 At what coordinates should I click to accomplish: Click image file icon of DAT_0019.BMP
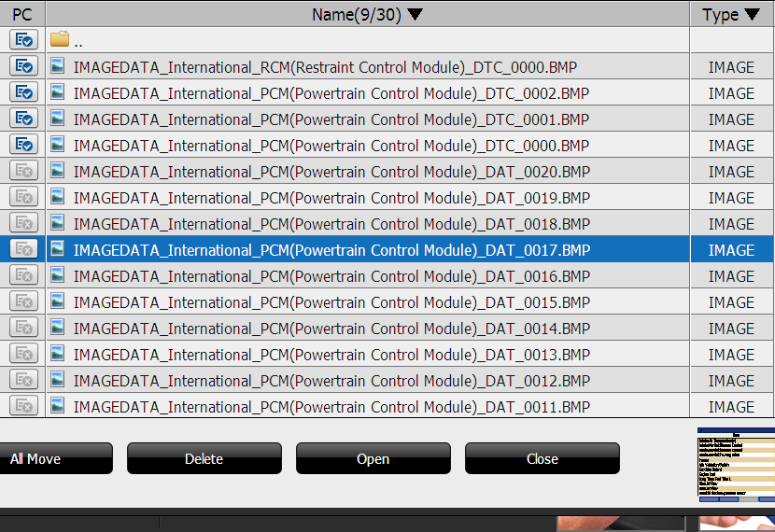coord(58,197)
